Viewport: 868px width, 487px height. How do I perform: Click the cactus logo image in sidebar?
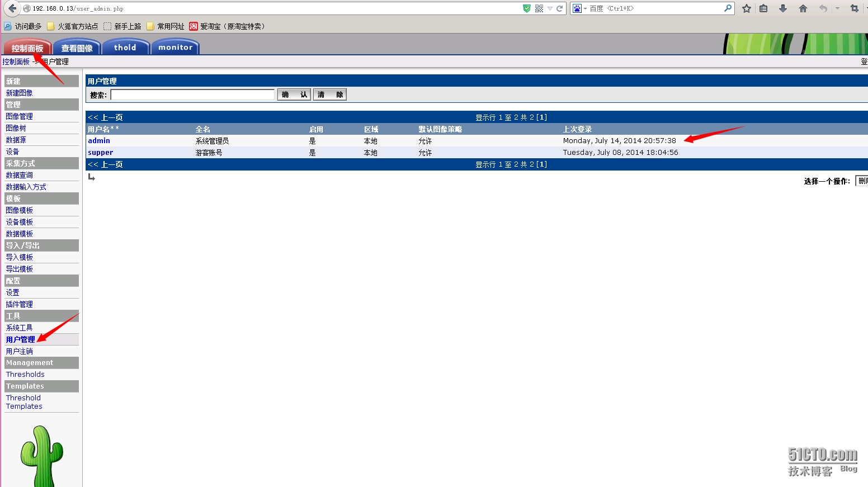41,456
